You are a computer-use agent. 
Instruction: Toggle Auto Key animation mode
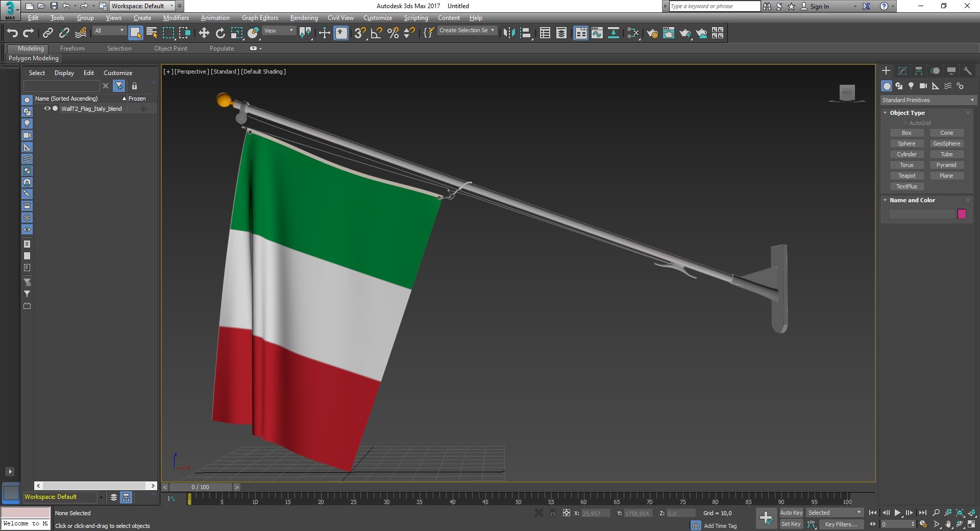791,513
